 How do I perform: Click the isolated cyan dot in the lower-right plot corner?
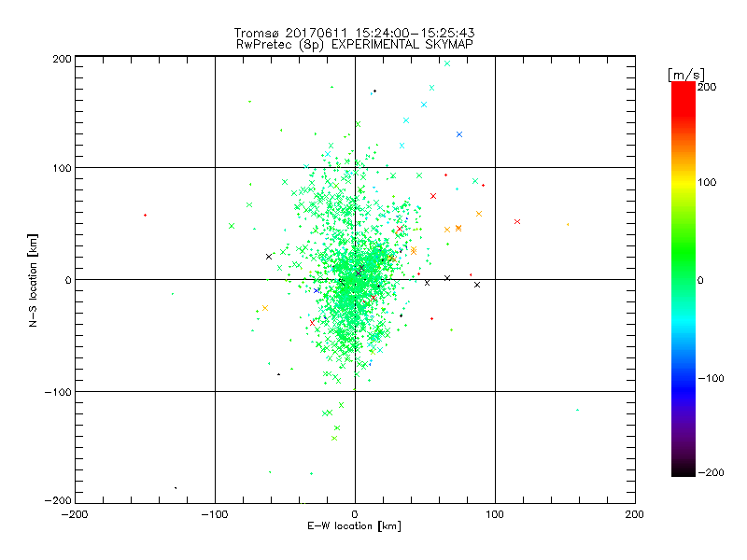point(577,410)
